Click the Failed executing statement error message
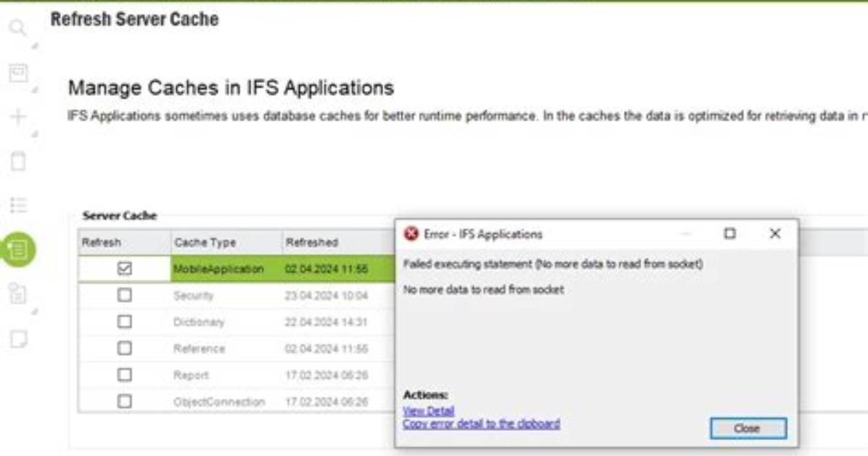868x456 pixels. pyautogui.click(x=553, y=264)
